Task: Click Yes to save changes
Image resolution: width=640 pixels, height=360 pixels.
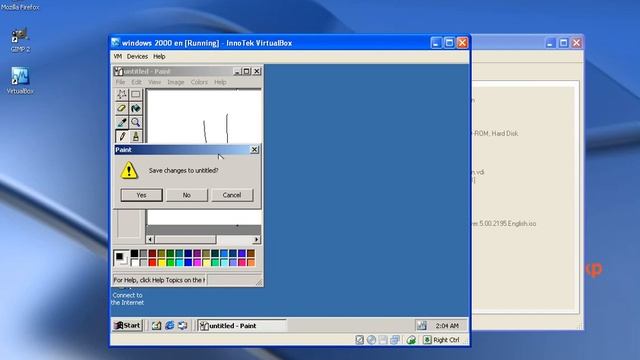Action: [141, 195]
